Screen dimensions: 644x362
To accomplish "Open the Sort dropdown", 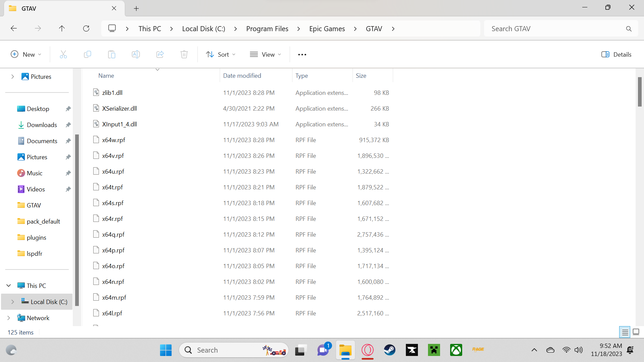I will 221,54.
